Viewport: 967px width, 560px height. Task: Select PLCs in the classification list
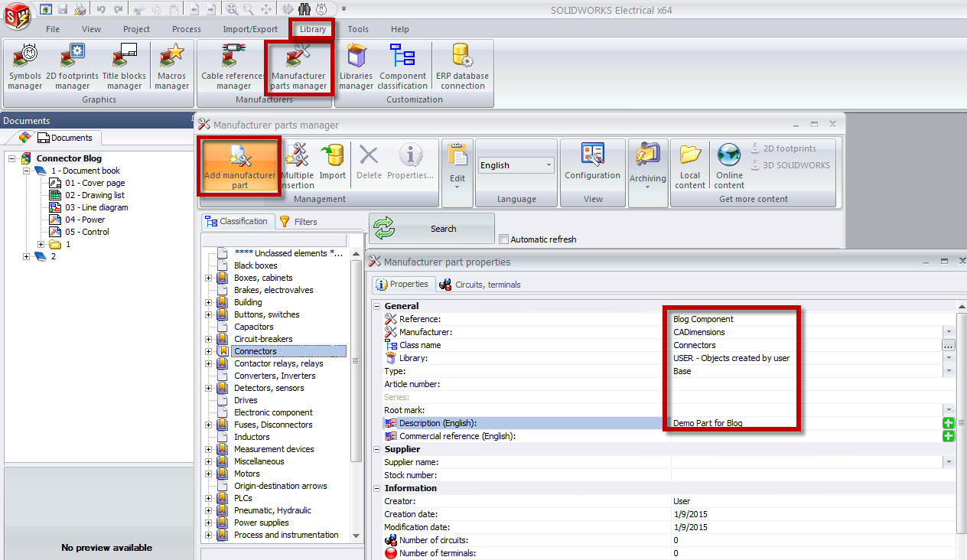(x=243, y=498)
